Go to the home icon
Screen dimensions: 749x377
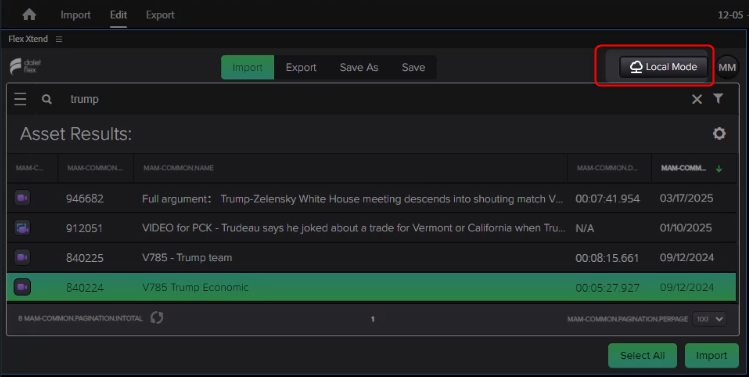[x=29, y=14]
